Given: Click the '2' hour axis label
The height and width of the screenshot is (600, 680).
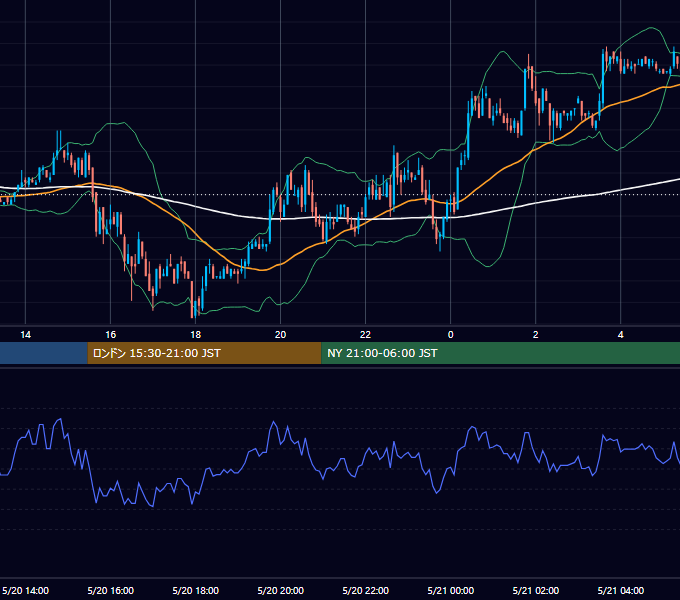Looking at the screenshot, I should tap(536, 335).
